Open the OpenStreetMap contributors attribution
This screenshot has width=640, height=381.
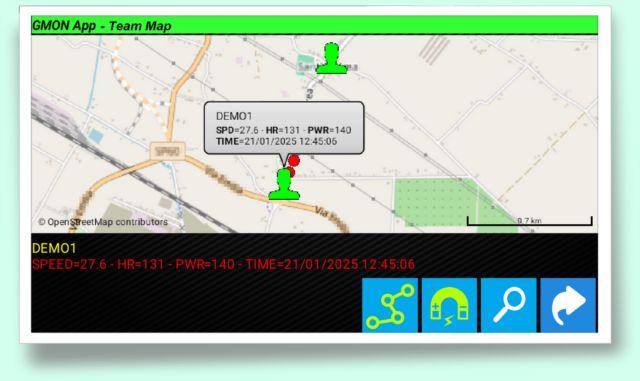[x=103, y=222]
